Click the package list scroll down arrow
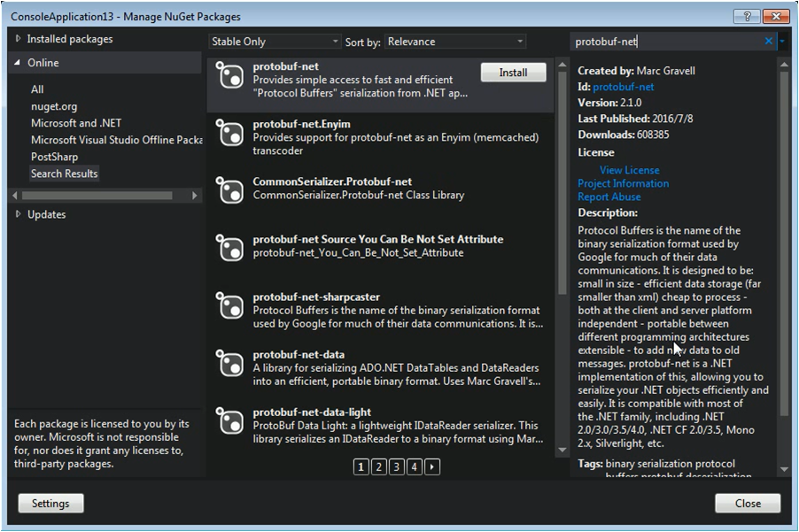The height and width of the screenshot is (532, 799). 562,450
